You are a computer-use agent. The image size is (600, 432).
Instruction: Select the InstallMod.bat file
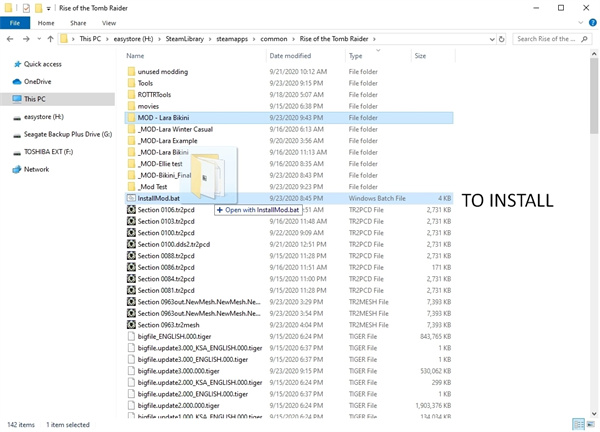[158, 198]
